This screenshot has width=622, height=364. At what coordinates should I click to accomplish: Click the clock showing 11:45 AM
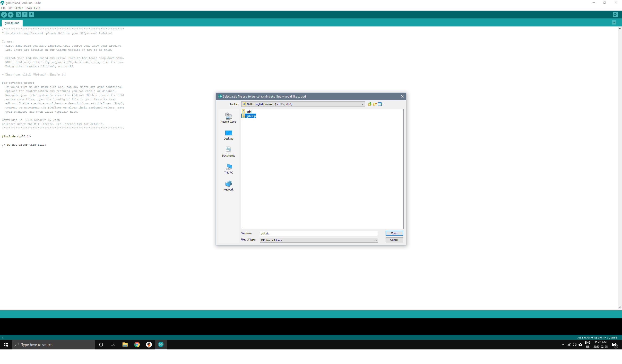[x=601, y=345]
